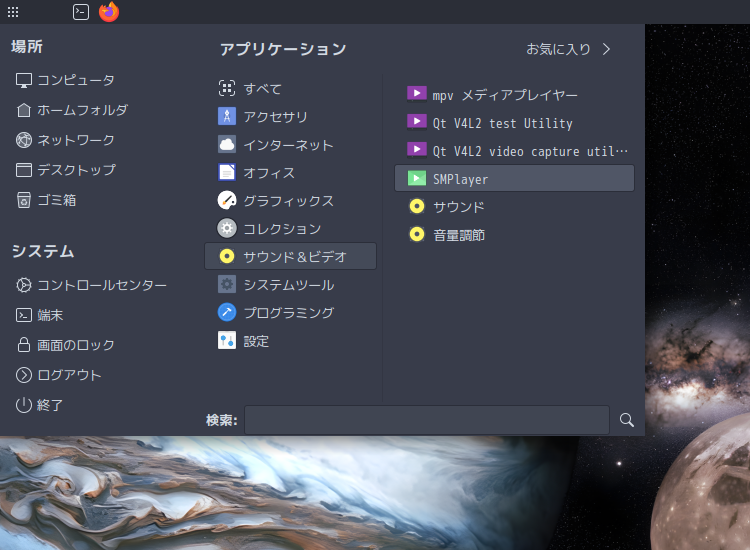The width and height of the screenshot is (750, 550).
Task: Click the ネットワーク globe icon
Action: coord(24,140)
